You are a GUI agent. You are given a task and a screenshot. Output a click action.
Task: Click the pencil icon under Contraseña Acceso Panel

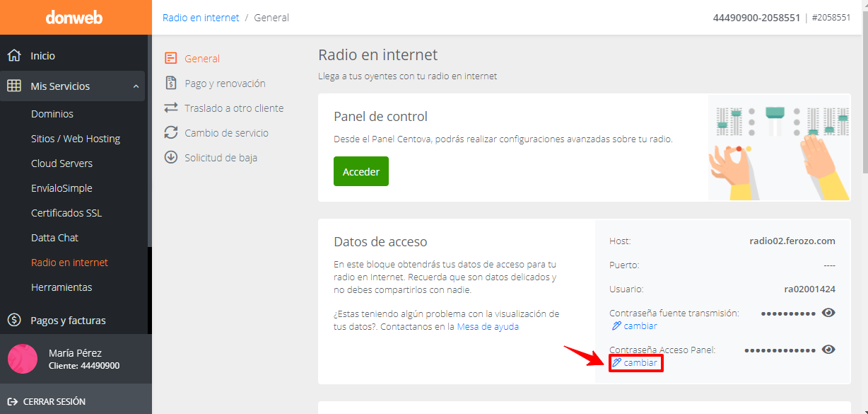click(x=616, y=362)
